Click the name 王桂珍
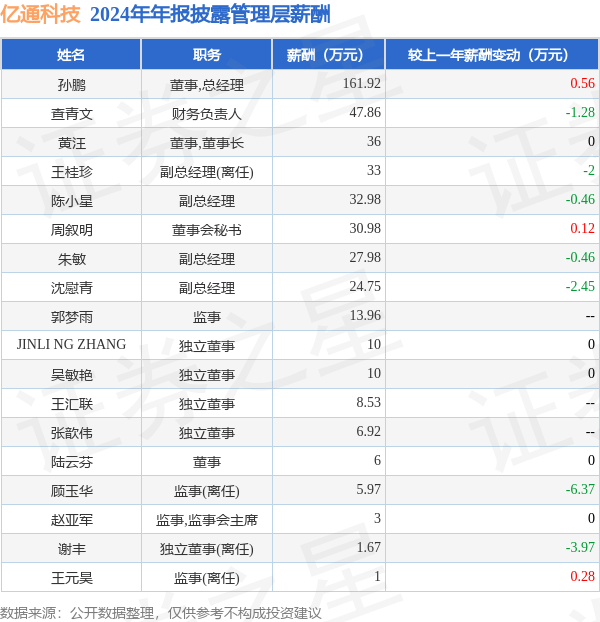600x622 pixels. click(x=71, y=172)
